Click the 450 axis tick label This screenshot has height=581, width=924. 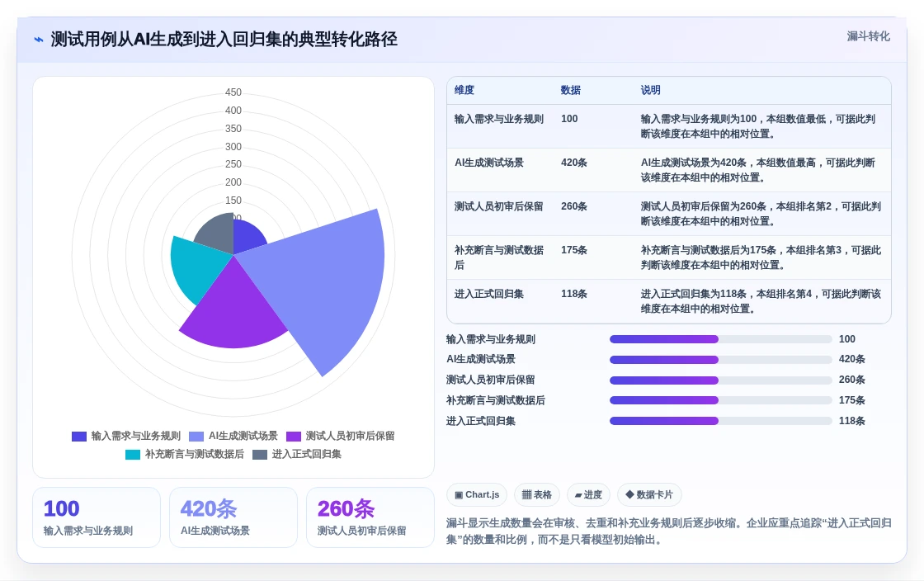click(x=233, y=92)
